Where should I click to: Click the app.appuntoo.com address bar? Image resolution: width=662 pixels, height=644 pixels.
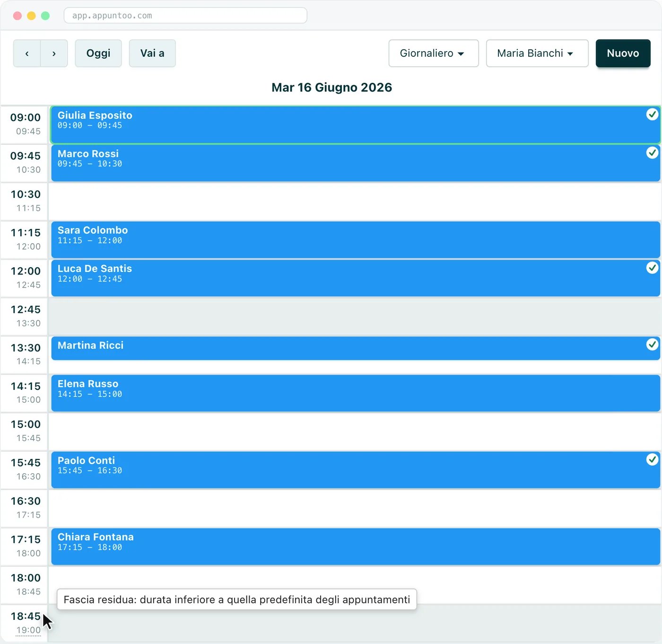click(185, 16)
